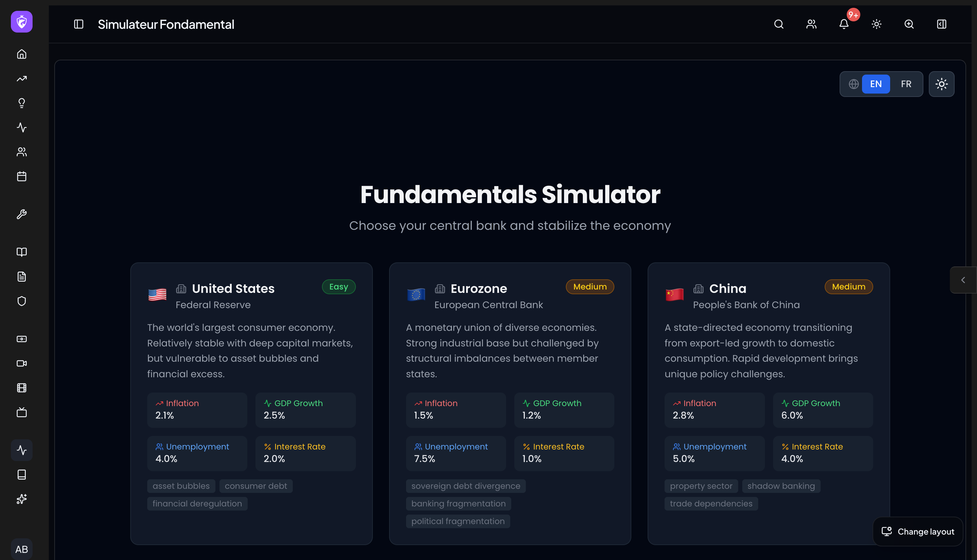
Task: Open the trending-up chart sidebar icon
Action: click(22, 78)
